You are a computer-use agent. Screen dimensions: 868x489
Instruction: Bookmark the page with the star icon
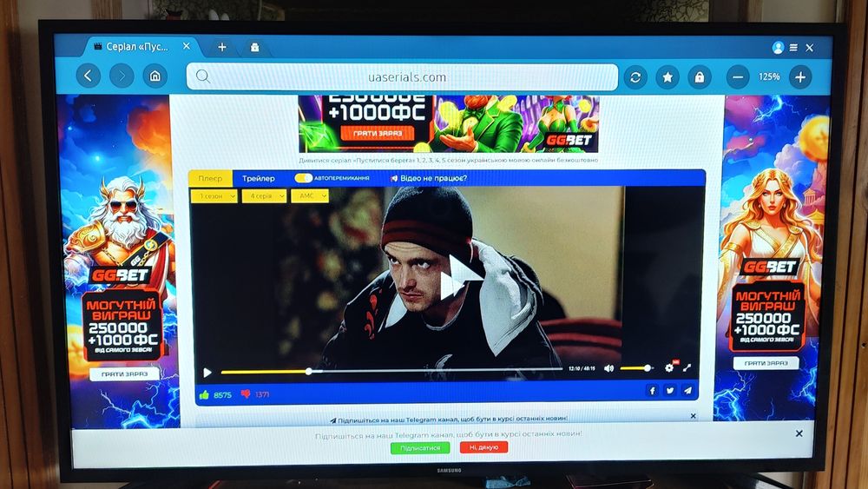click(x=667, y=77)
